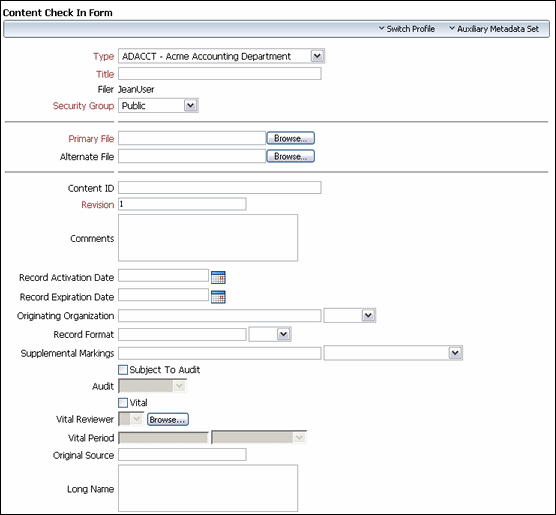Click the Revision field
Image resolution: width=556 pixels, height=515 pixels.
point(182,204)
